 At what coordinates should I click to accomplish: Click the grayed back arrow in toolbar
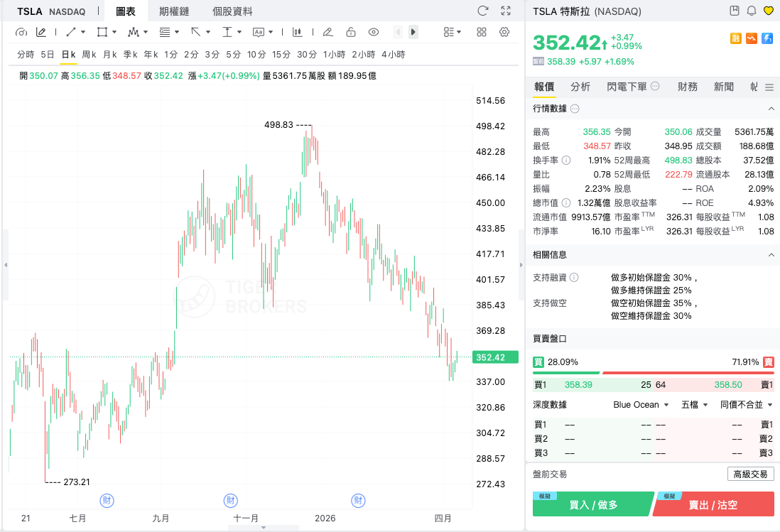tap(398, 33)
